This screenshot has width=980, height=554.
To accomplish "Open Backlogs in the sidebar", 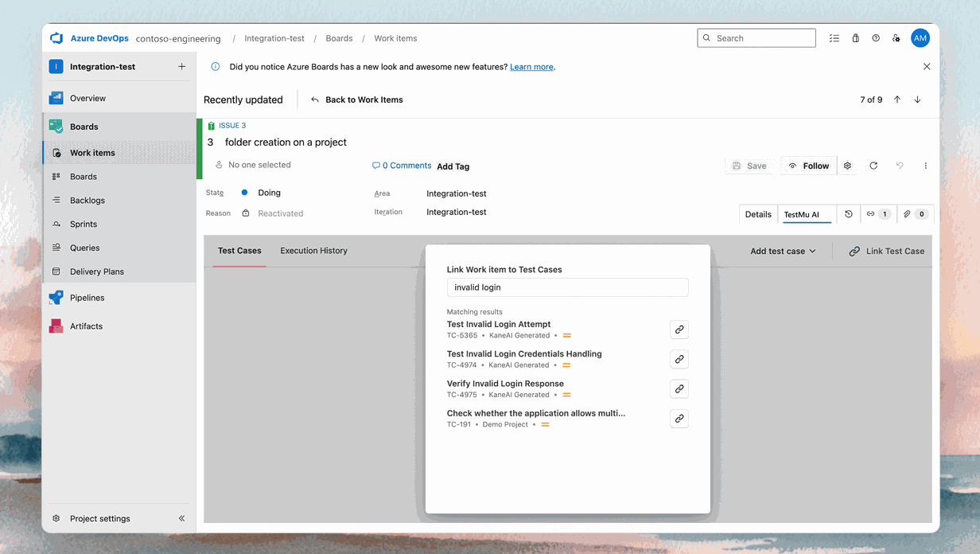I will [119, 201].
